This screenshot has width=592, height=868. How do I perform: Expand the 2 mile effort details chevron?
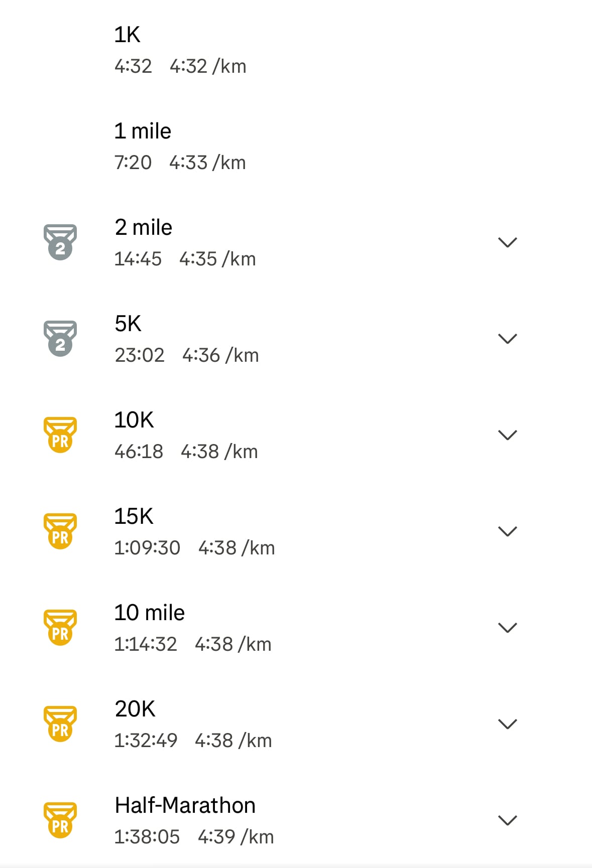click(507, 243)
